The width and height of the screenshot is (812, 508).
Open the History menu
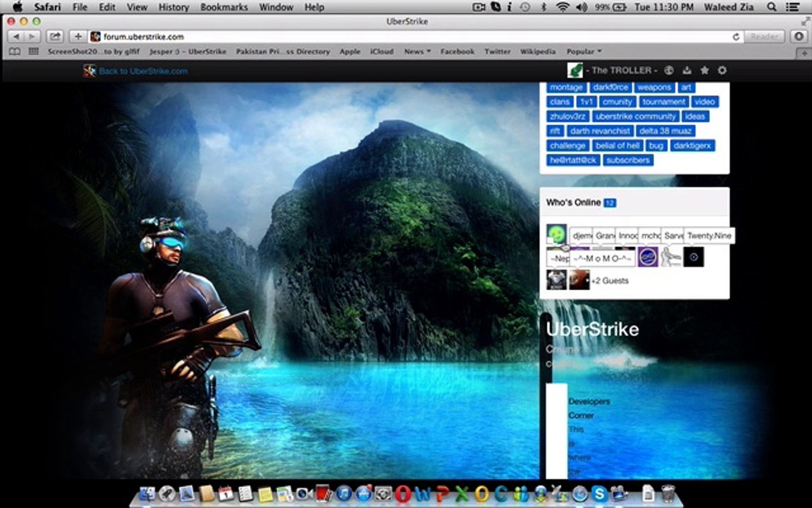173,7
